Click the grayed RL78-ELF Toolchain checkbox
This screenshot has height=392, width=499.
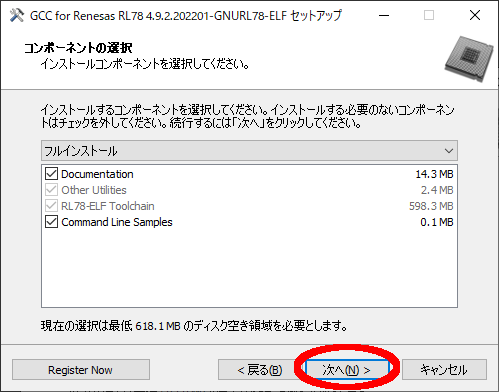point(51,206)
